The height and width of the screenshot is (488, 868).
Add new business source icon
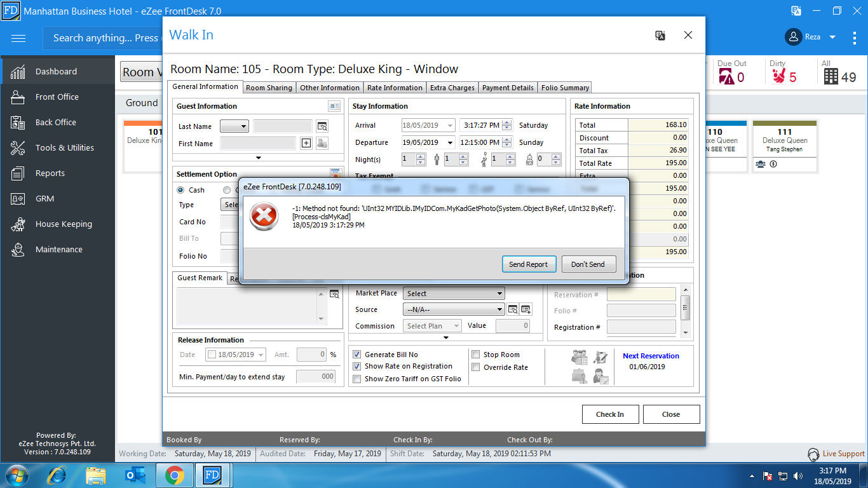pyautogui.click(x=526, y=309)
